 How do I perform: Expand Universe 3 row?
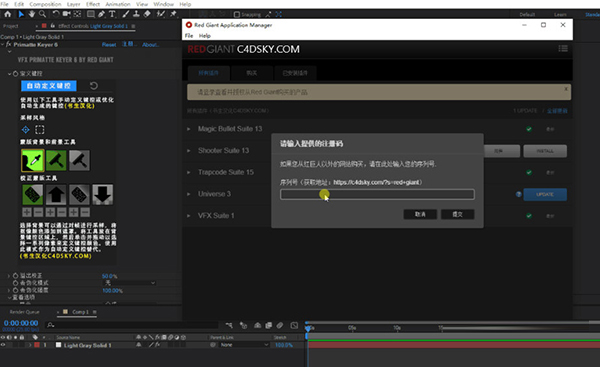point(189,194)
